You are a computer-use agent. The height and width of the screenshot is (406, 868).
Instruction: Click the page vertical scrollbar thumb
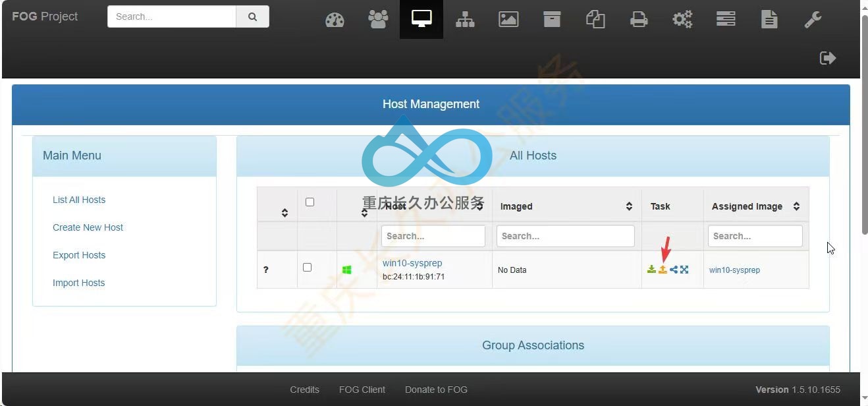pyautogui.click(x=864, y=124)
